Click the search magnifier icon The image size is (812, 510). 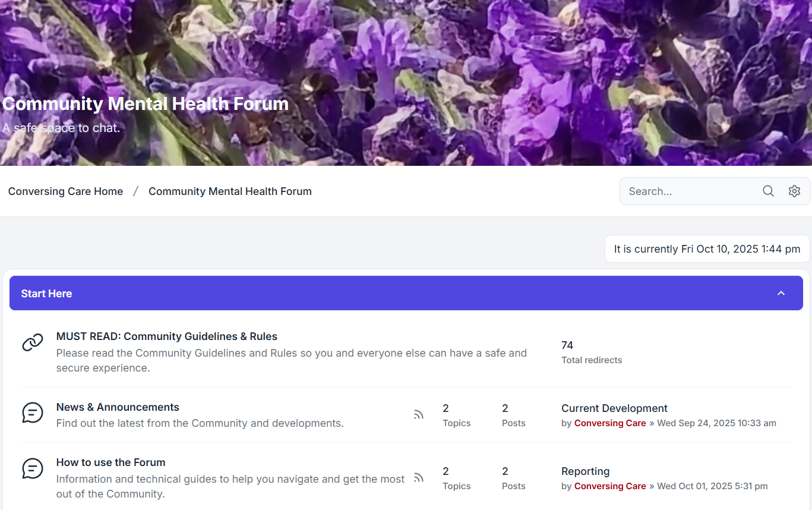pos(768,191)
